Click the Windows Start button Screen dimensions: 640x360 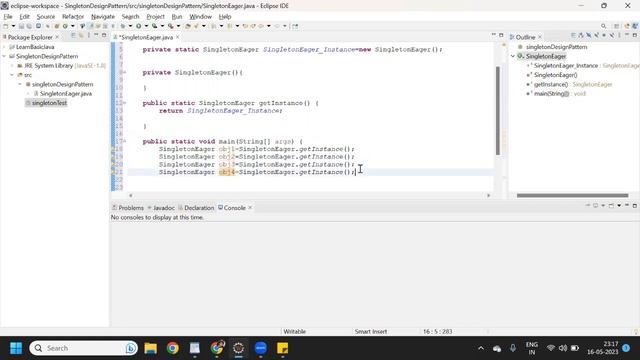[x=16, y=348]
